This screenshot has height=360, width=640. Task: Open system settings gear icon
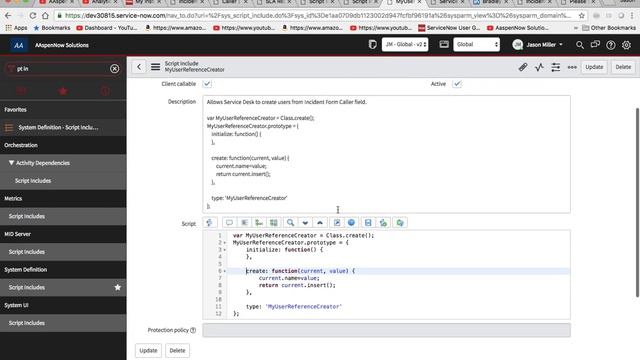coord(627,45)
